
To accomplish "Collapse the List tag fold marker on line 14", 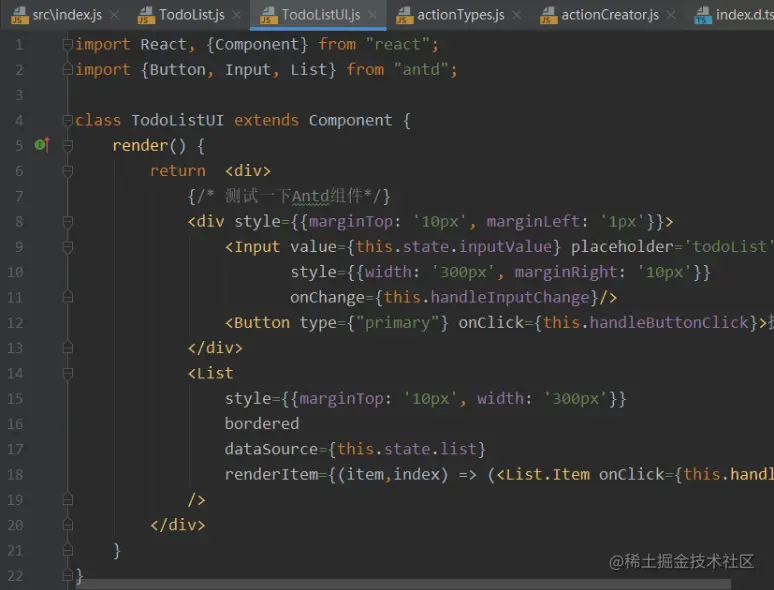I will point(68,373).
